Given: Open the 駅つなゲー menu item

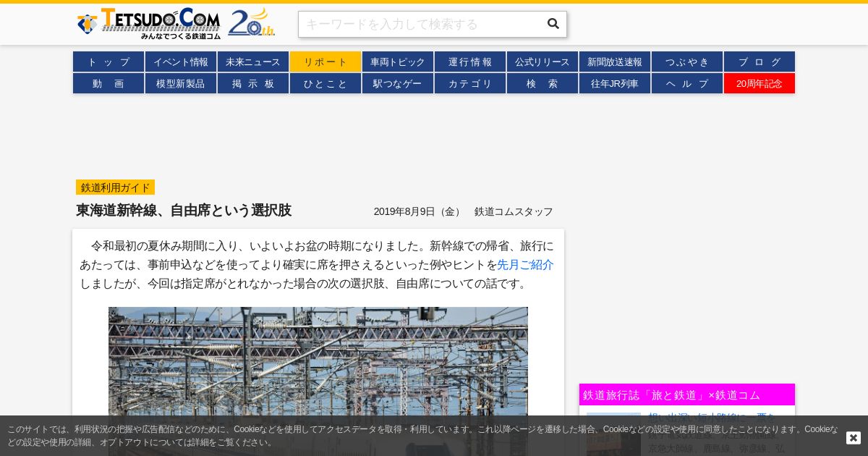Looking at the screenshot, I should pyautogui.click(x=398, y=83).
